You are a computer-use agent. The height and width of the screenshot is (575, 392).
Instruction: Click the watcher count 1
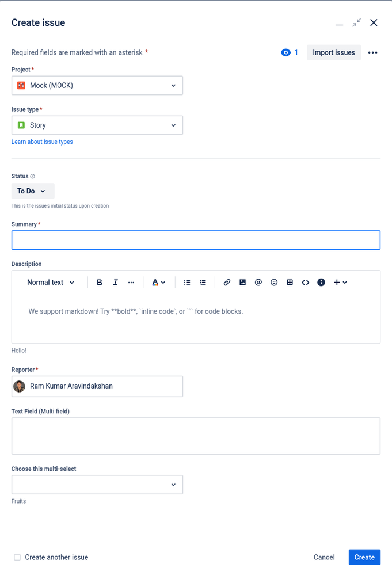(x=296, y=52)
